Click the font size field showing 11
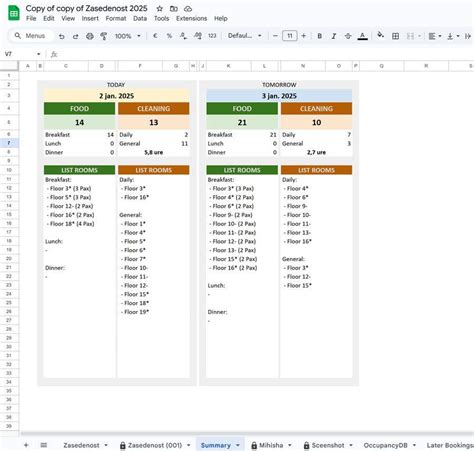474x451 pixels. tap(289, 36)
